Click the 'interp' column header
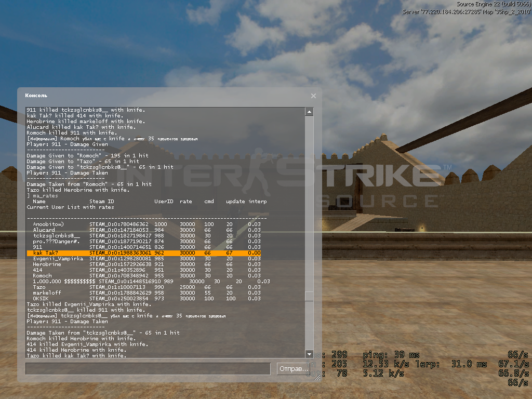 (x=258, y=202)
